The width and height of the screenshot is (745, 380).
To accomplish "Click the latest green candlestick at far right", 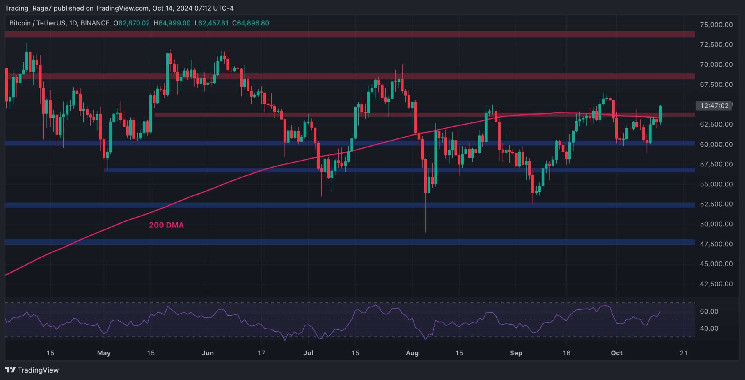I will 660,114.
